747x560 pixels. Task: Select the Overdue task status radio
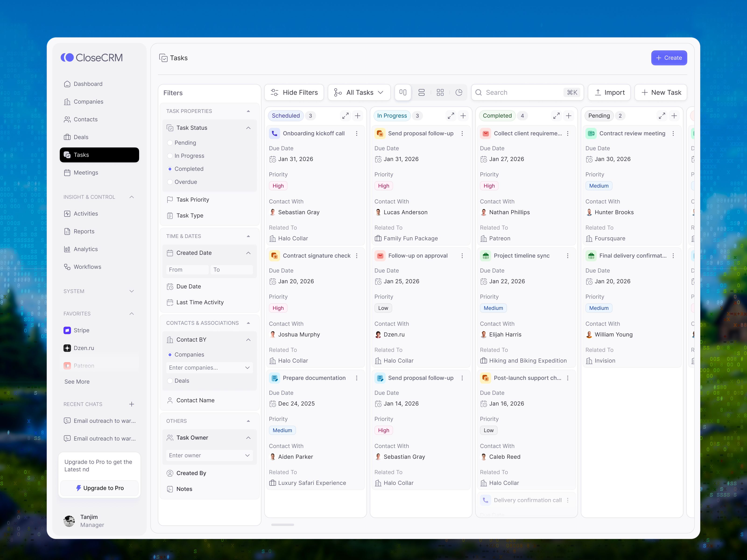coord(170,182)
